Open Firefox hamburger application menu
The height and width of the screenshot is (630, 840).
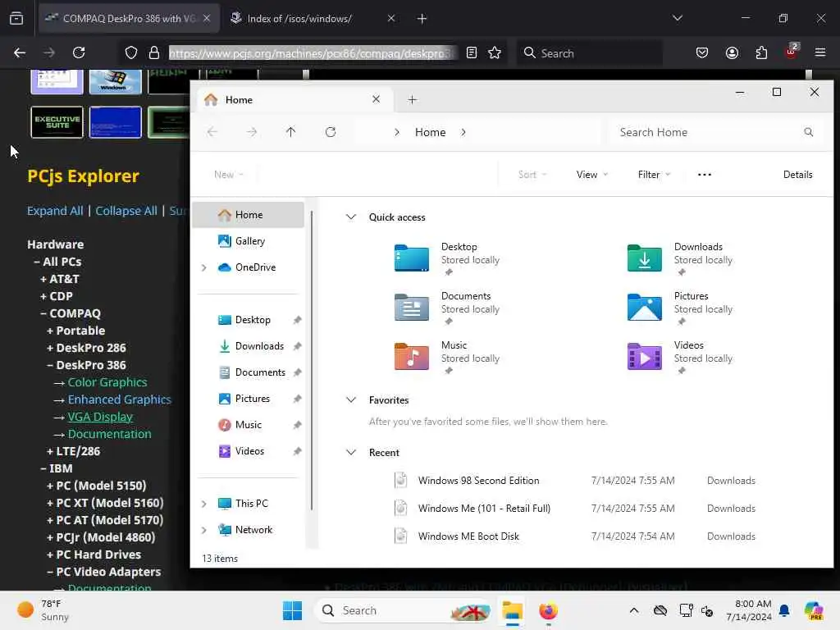820,52
